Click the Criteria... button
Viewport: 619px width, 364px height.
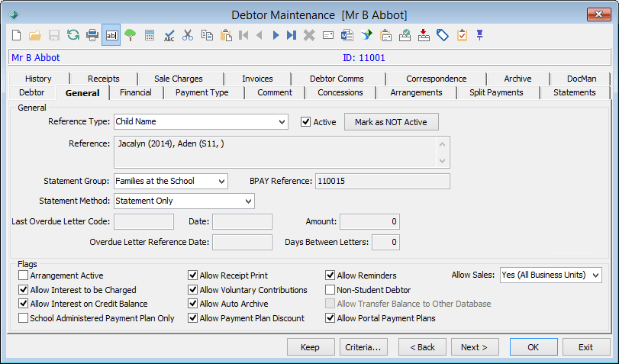click(x=363, y=347)
